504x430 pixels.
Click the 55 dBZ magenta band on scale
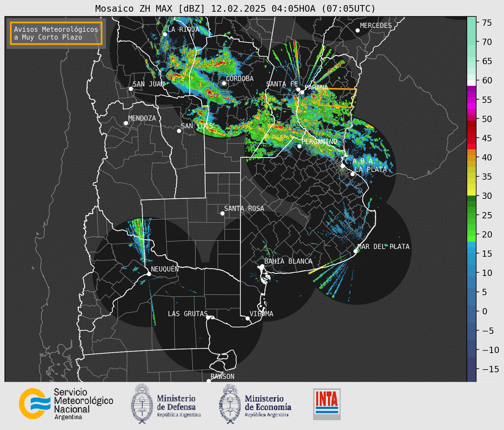pos(471,100)
